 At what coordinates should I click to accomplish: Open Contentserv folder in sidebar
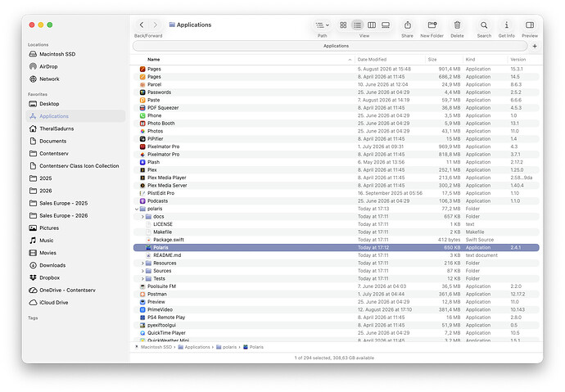[x=75, y=153]
